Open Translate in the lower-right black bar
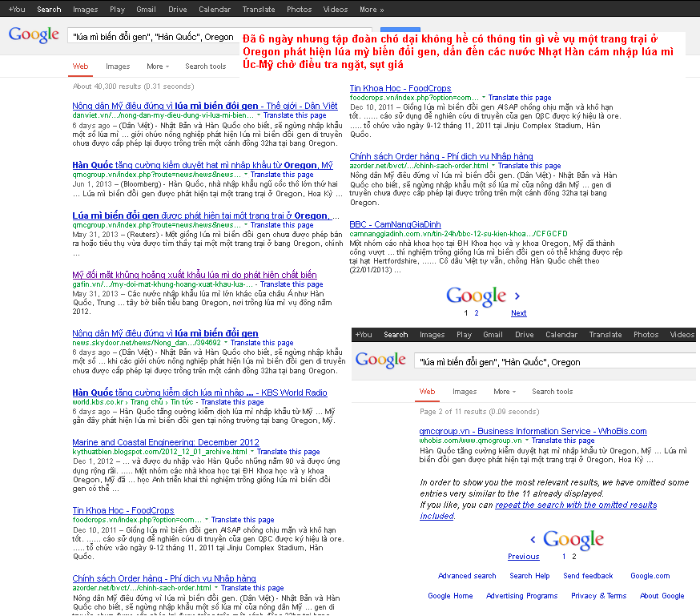This screenshot has width=700, height=616. click(605, 334)
